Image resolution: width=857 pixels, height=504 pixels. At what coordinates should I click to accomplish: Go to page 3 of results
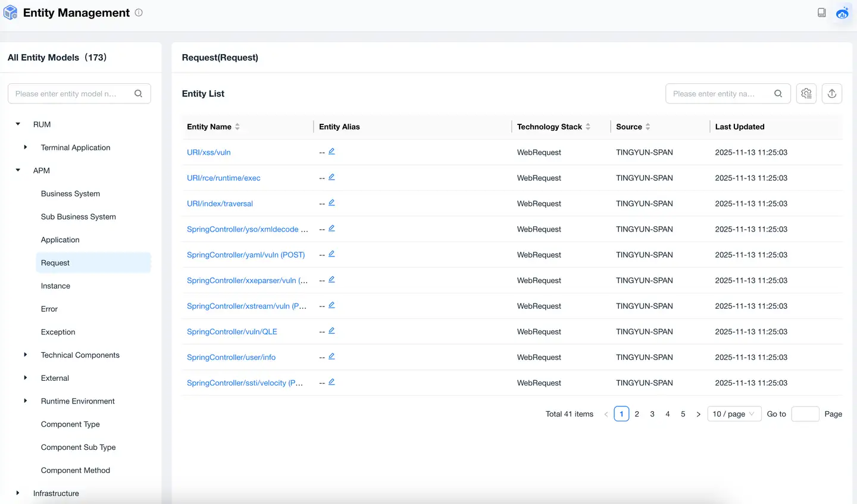(652, 414)
